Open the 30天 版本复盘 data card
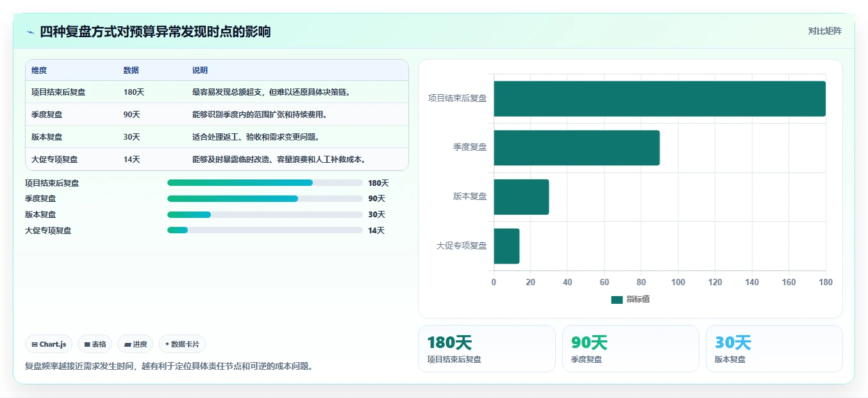868x398 pixels. 774,349
